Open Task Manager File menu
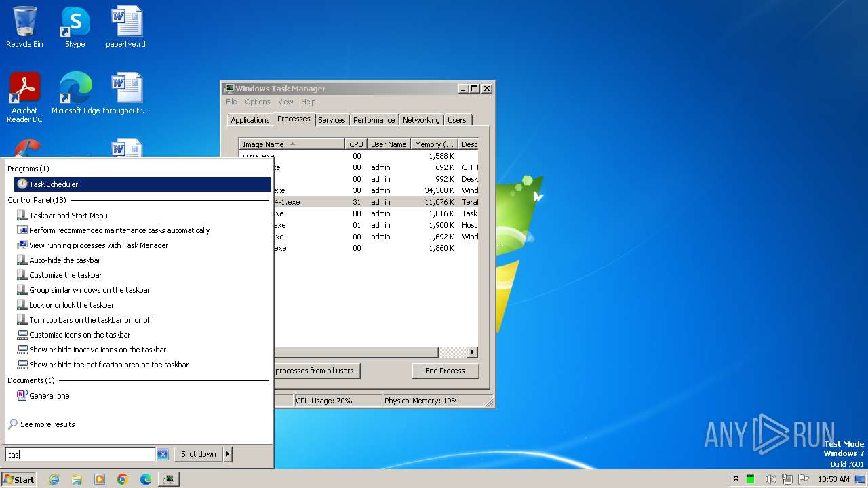 pos(231,102)
